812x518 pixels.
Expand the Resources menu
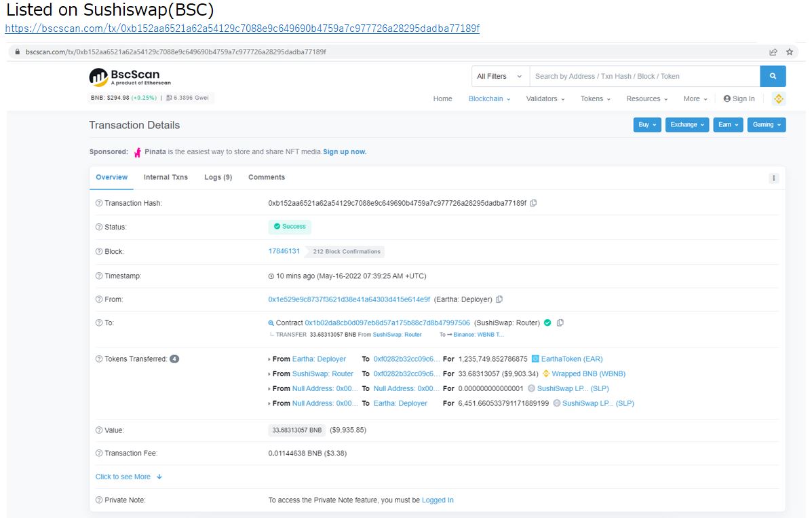tap(646, 98)
